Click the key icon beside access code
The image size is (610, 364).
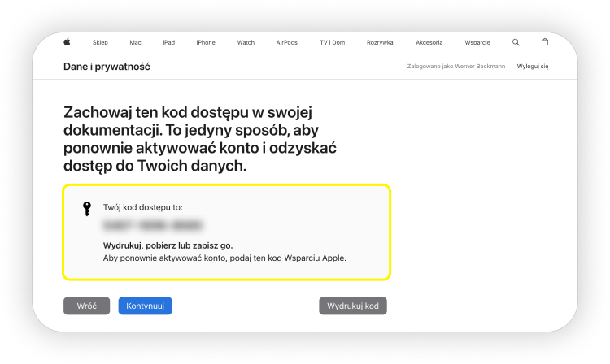(x=87, y=209)
